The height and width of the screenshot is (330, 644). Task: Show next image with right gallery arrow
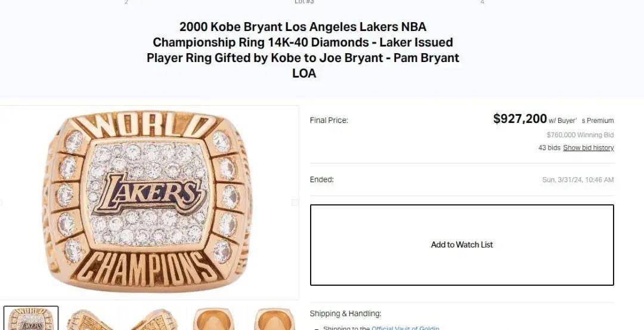(x=295, y=203)
